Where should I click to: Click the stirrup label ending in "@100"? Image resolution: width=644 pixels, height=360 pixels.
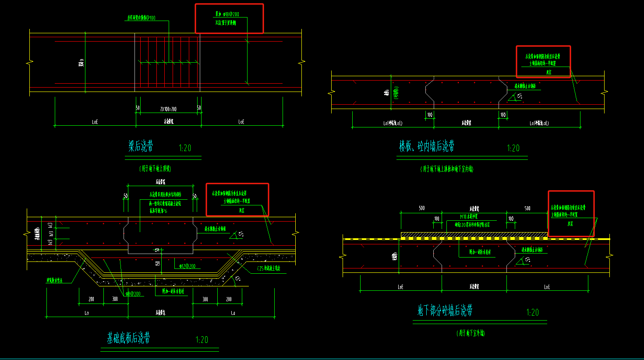141,18
